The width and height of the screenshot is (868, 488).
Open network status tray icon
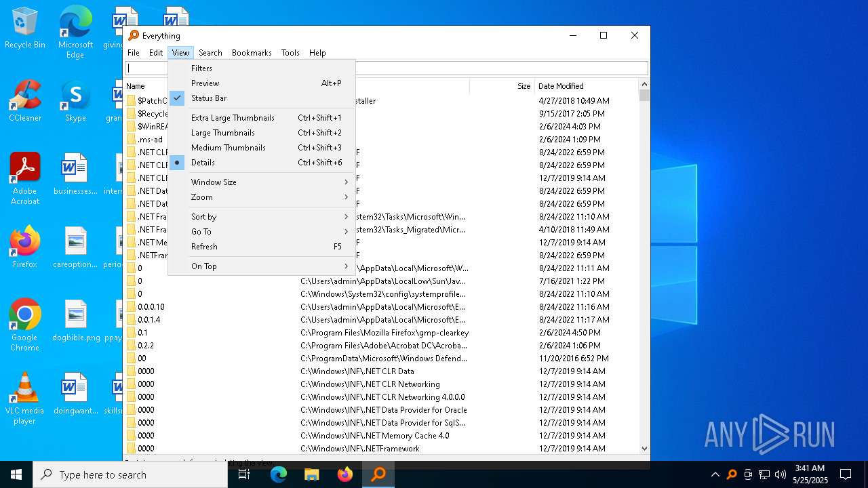pos(764,474)
